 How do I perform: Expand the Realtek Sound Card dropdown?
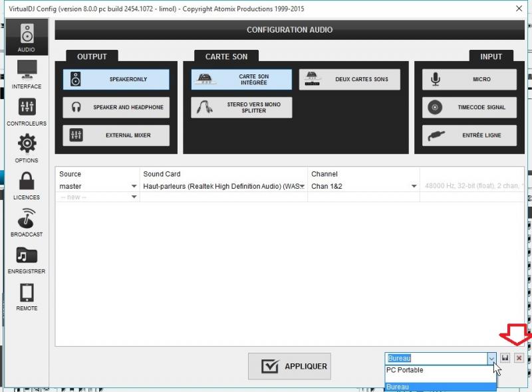click(302, 187)
